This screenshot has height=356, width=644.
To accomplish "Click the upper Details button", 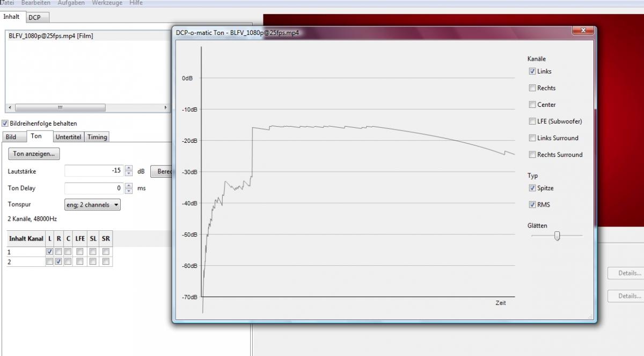I will (x=627, y=273).
